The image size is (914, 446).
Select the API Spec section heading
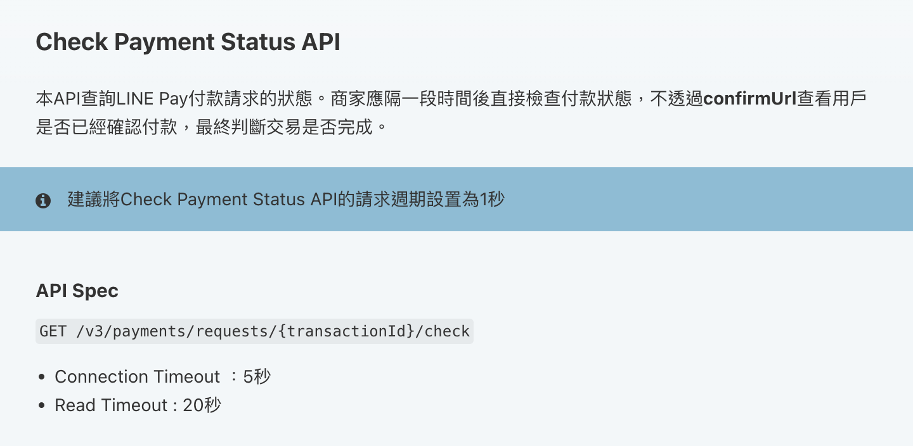point(77,291)
